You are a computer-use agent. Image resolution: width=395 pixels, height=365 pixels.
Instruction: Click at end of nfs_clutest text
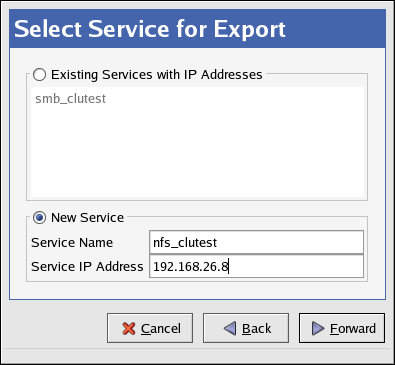[x=218, y=243]
